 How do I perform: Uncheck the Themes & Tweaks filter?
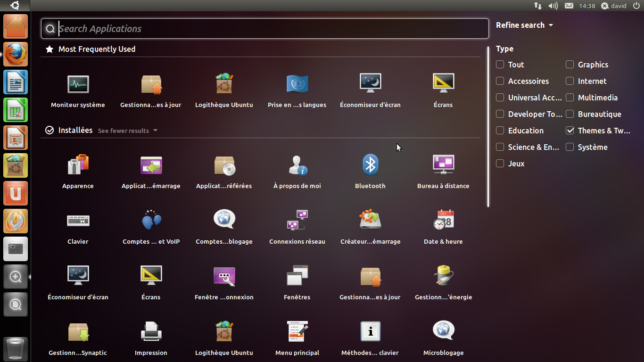point(570,131)
